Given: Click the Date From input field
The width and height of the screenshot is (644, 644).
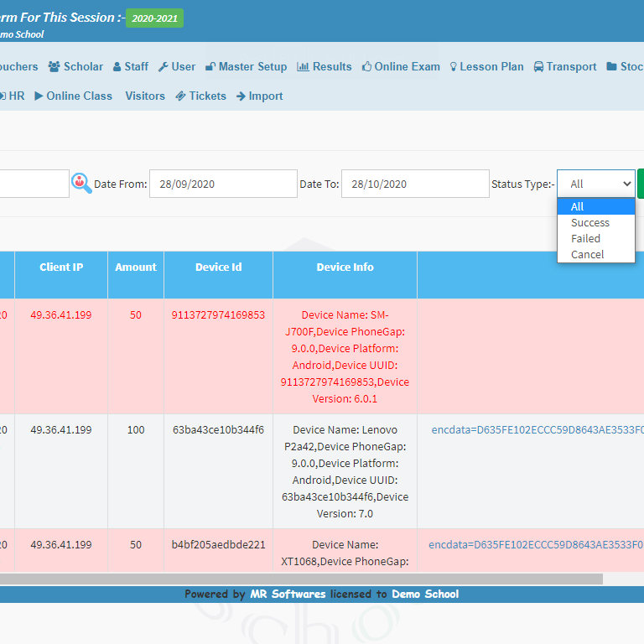Looking at the screenshot, I should pos(223,184).
